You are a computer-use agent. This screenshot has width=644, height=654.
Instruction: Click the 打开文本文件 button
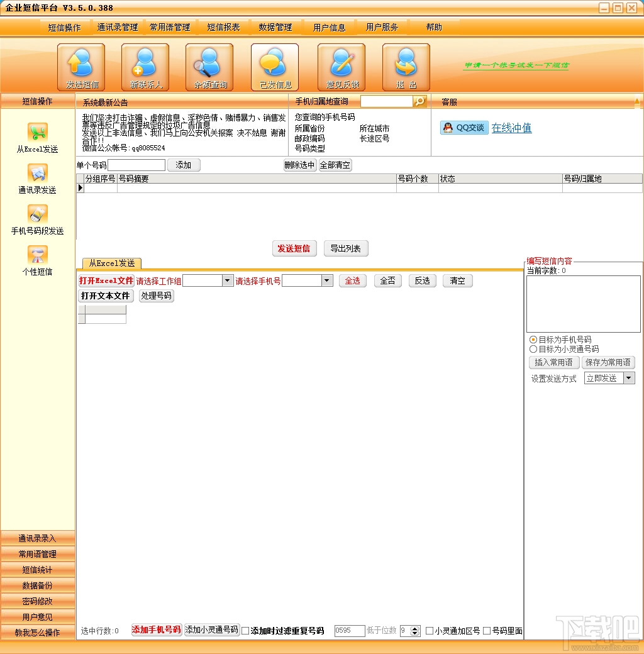[106, 296]
